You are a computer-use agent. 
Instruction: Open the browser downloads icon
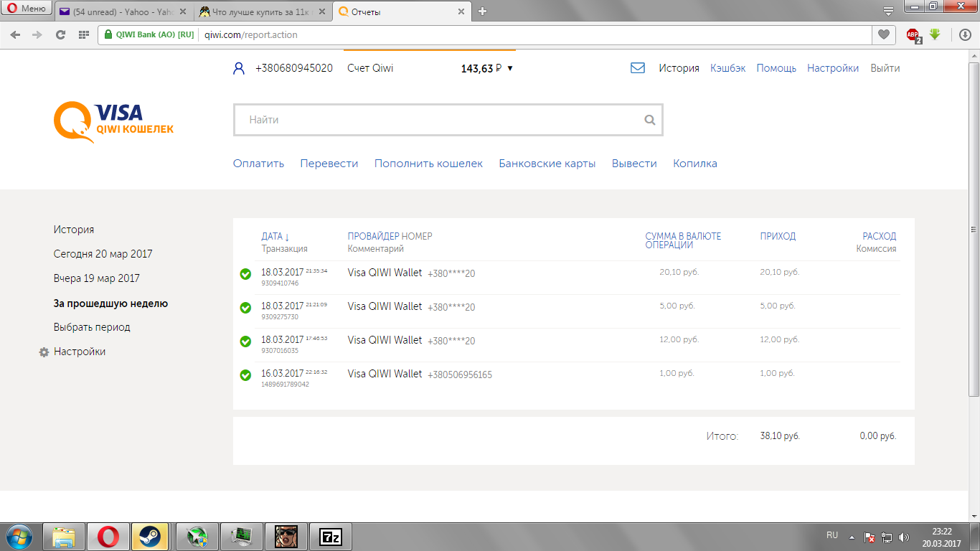(966, 34)
